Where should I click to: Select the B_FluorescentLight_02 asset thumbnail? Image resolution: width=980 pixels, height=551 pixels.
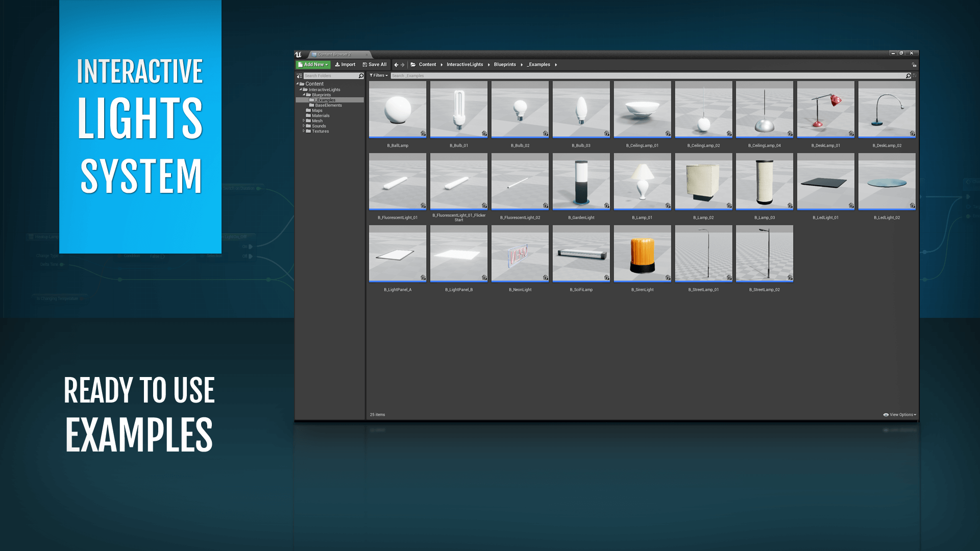point(520,181)
